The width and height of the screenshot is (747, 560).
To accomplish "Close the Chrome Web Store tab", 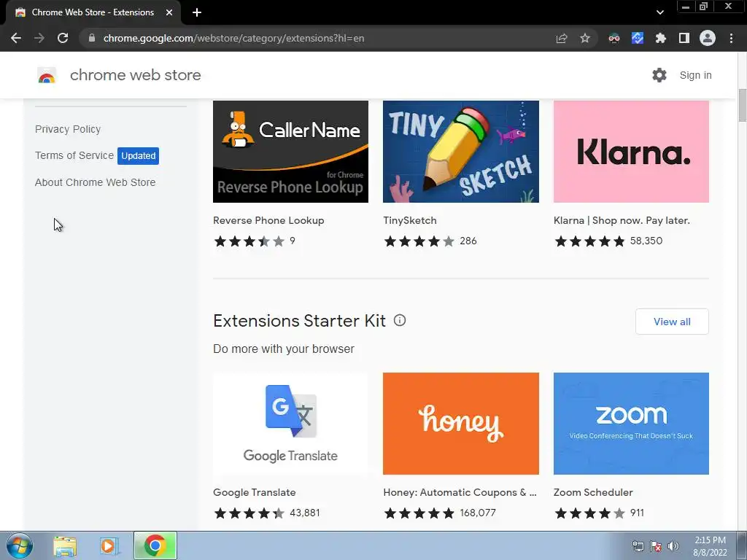I will 169,12.
